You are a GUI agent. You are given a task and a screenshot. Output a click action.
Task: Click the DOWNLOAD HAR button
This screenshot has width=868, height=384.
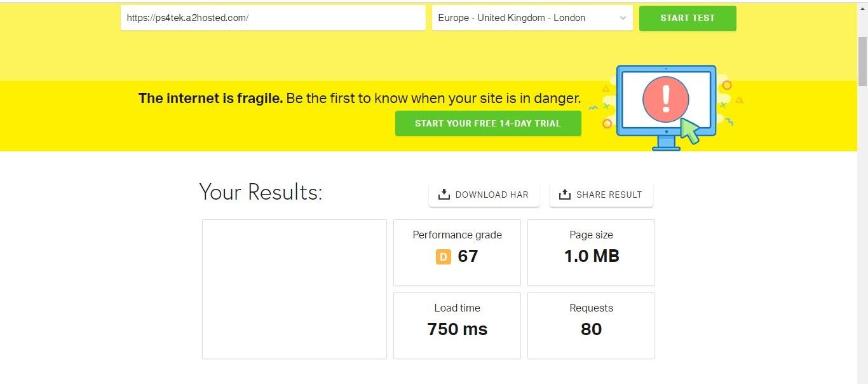point(484,195)
